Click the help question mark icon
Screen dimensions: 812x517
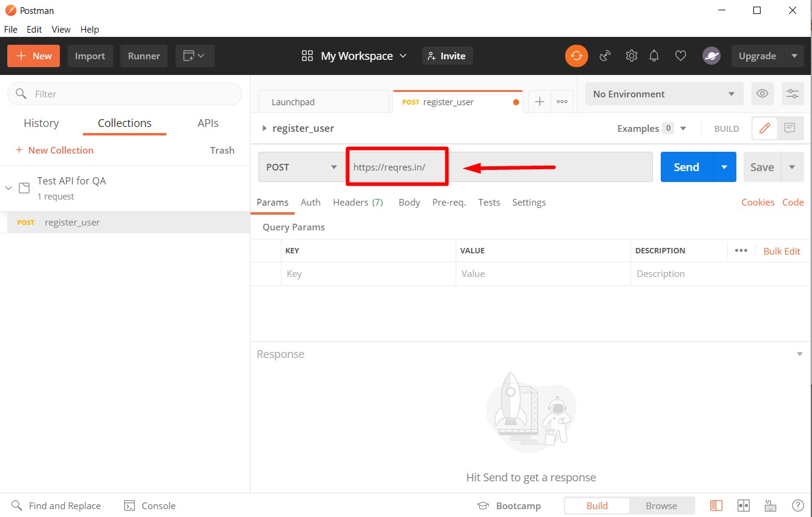click(797, 506)
